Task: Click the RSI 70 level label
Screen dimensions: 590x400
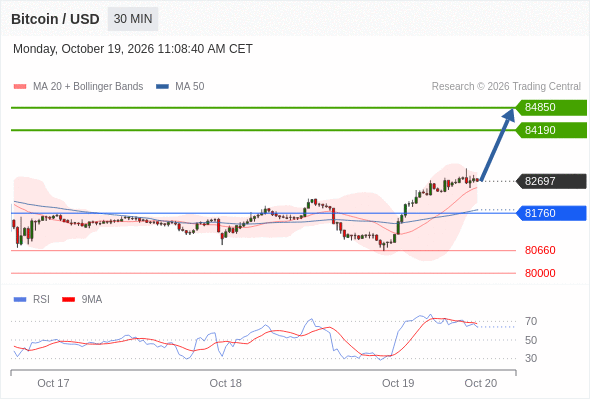Action: point(531,322)
